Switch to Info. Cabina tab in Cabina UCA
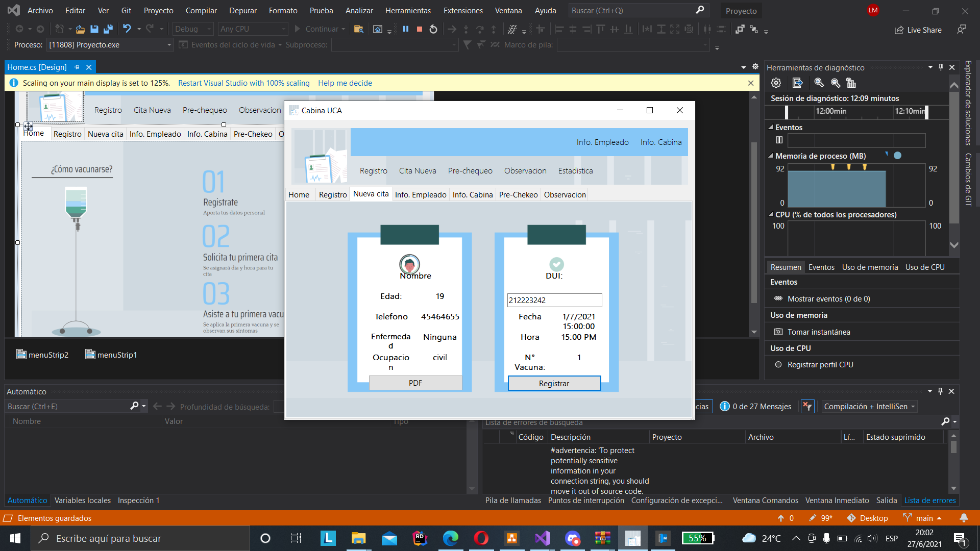This screenshot has width=980, height=551. click(x=473, y=194)
